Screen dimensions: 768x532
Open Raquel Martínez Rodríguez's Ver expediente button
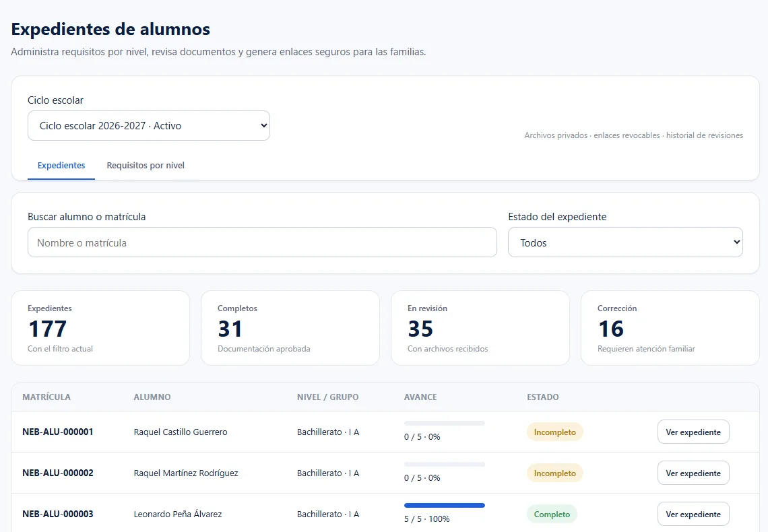coord(693,473)
